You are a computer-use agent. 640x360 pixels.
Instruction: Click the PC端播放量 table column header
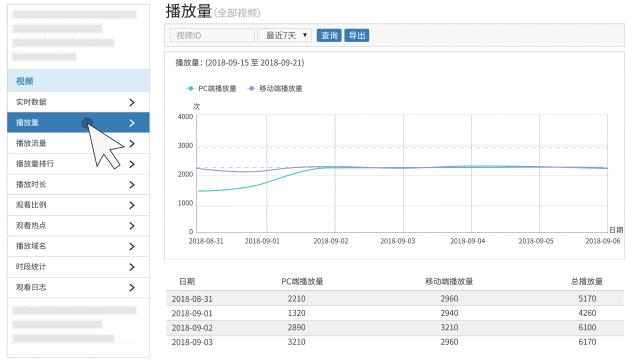pyautogui.click(x=302, y=281)
